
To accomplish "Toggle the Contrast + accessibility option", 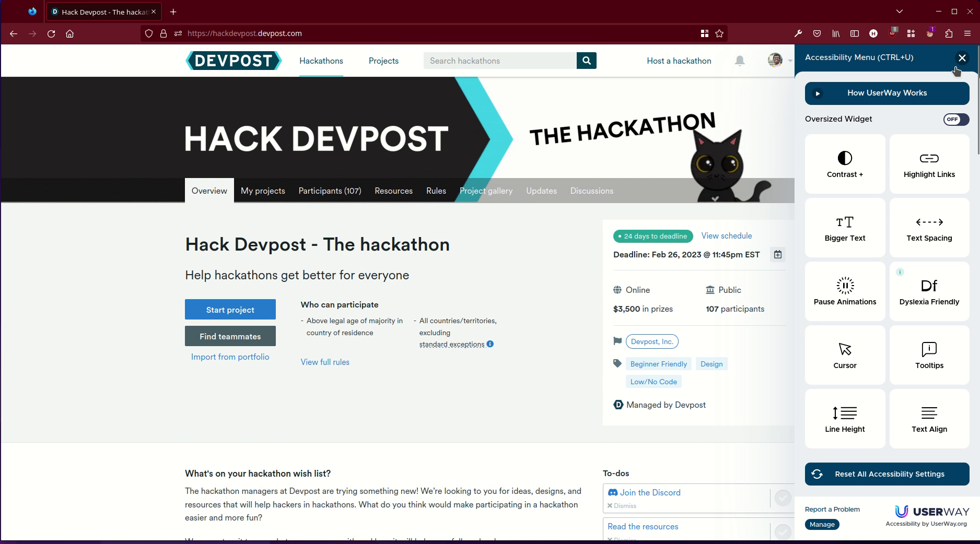I will (845, 164).
